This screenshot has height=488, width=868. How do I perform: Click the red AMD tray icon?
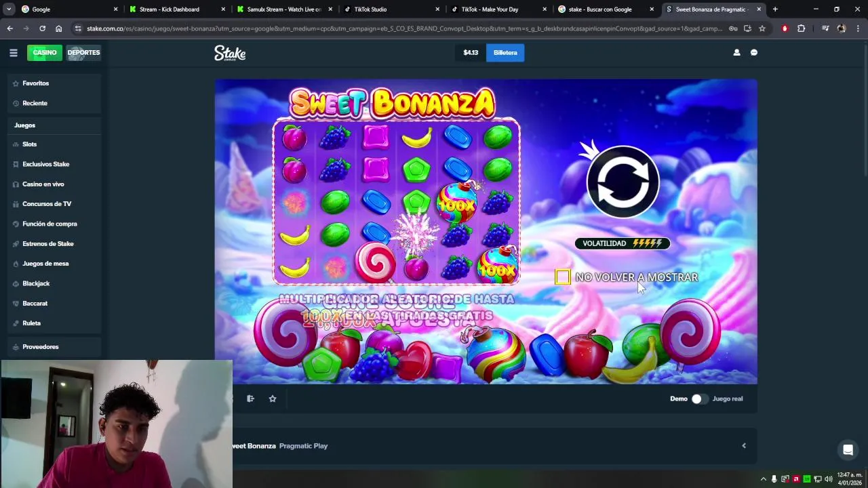click(796, 479)
